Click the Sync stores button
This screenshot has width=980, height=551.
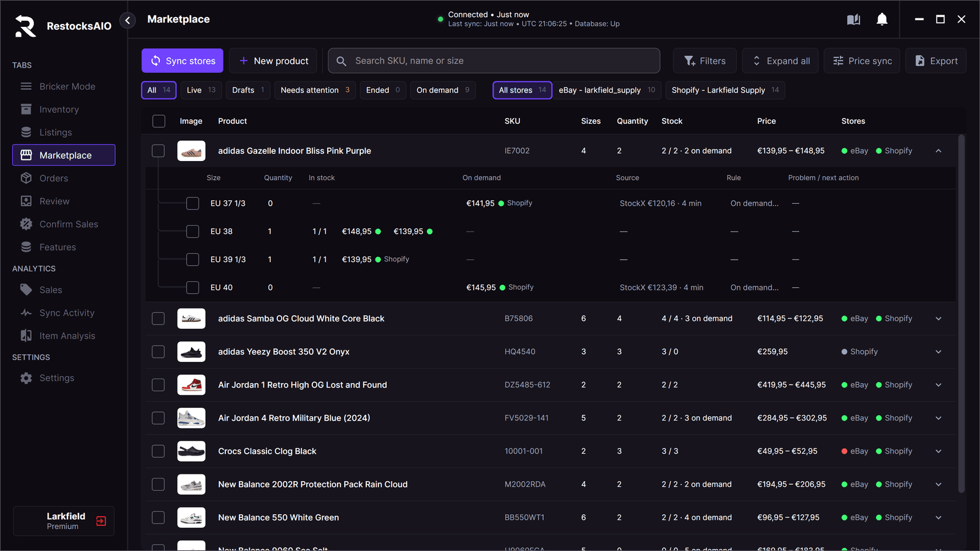183,61
